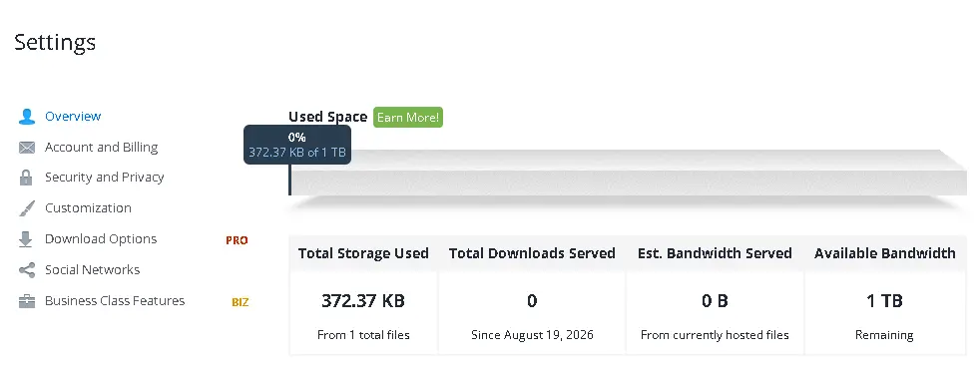Click the Total Storage Used stat card
Screen dimensions: 980x369
coord(363,296)
